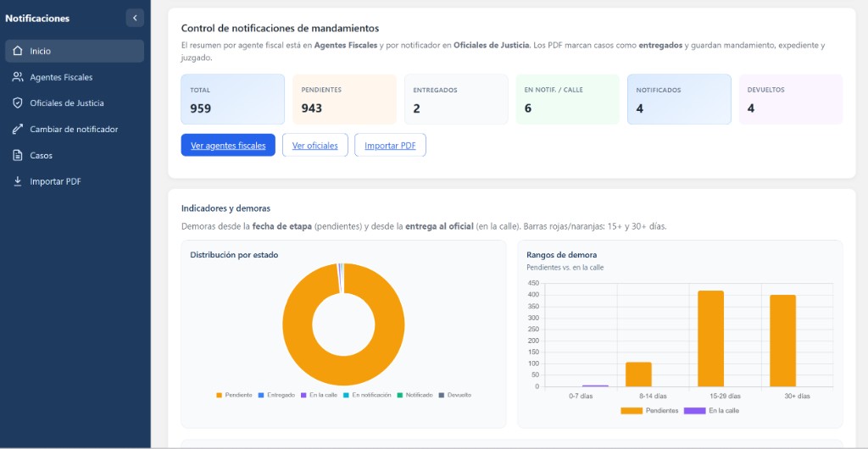868x449 pixels.
Task: Open the Oficiales de Justicia section
Action: coord(75,103)
